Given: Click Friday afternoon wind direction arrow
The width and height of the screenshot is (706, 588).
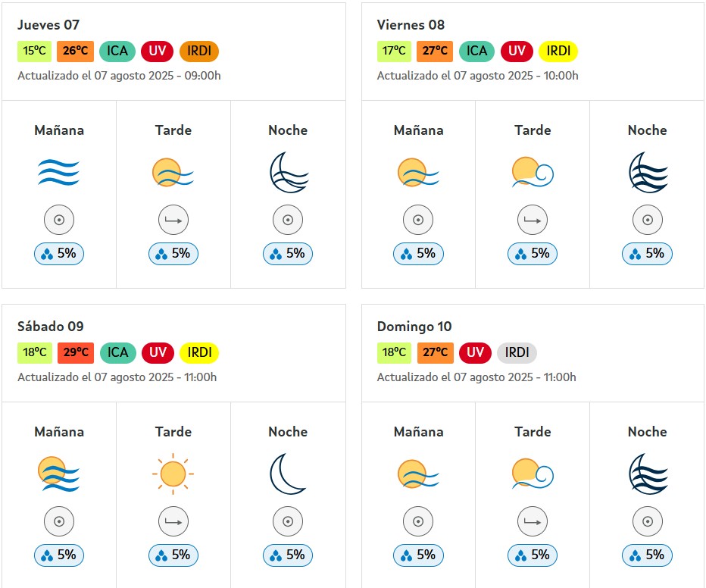Looking at the screenshot, I should (533, 220).
